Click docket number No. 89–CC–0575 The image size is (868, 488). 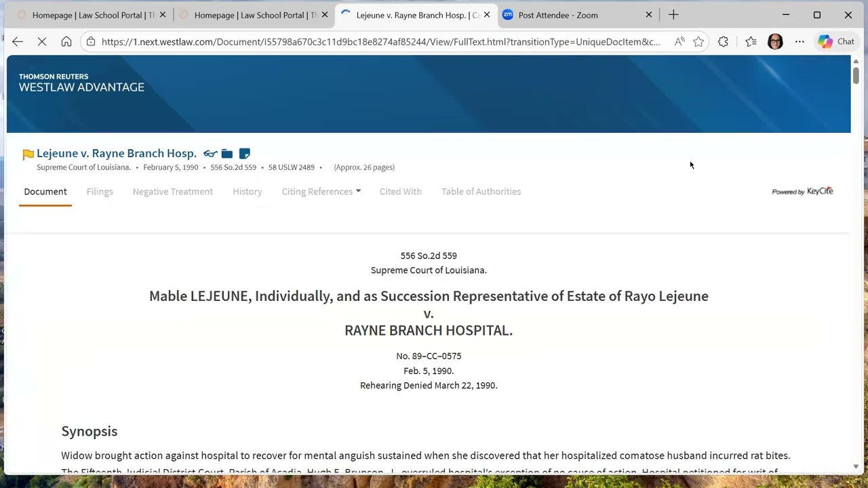click(x=429, y=356)
